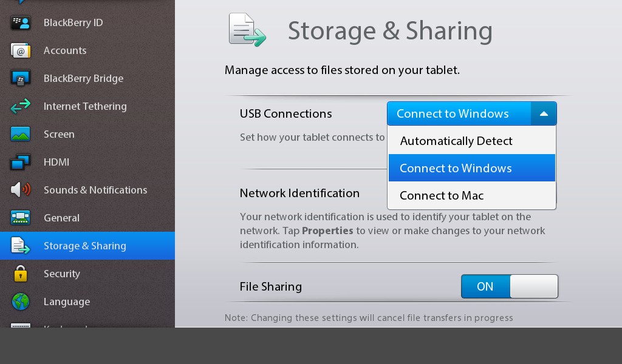Viewport: 622px width, 364px height.
Task: Select the Language globe icon
Action: point(20,302)
